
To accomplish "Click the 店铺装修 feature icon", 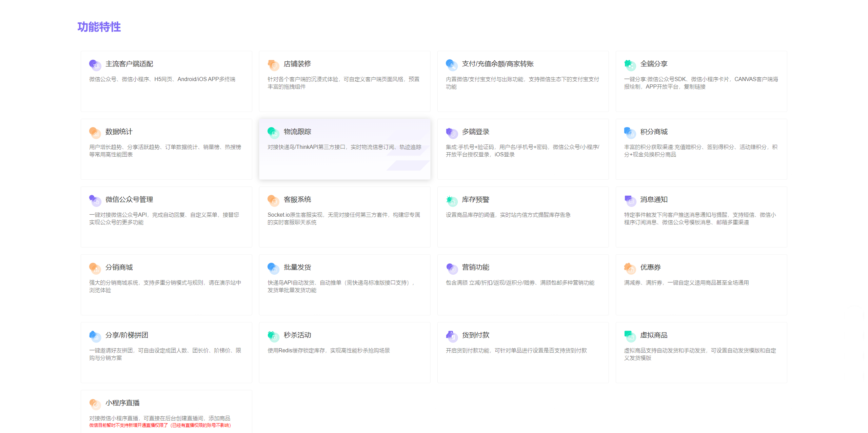I will (273, 65).
